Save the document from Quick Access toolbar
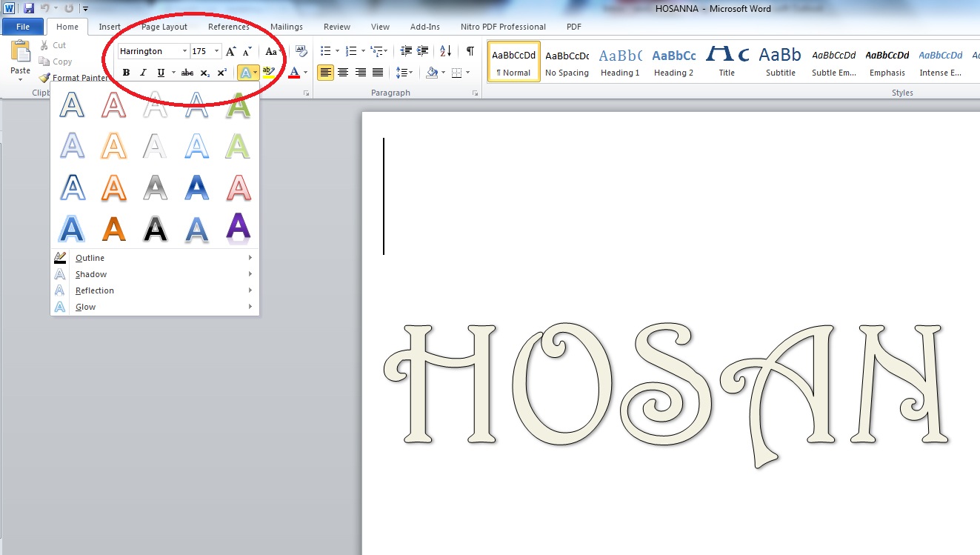Image resolution: width=980 pixels, height=555 pixels. point(27,7)
